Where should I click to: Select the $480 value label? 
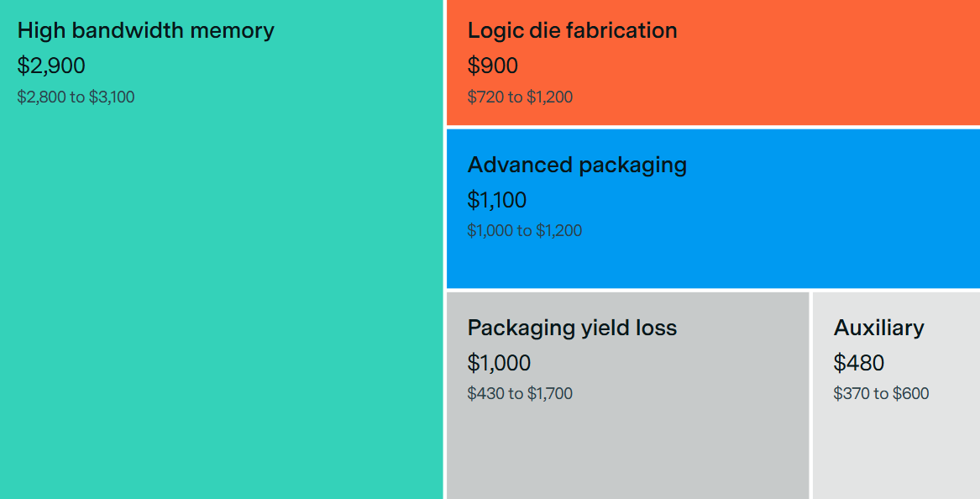tap(858, 363)
